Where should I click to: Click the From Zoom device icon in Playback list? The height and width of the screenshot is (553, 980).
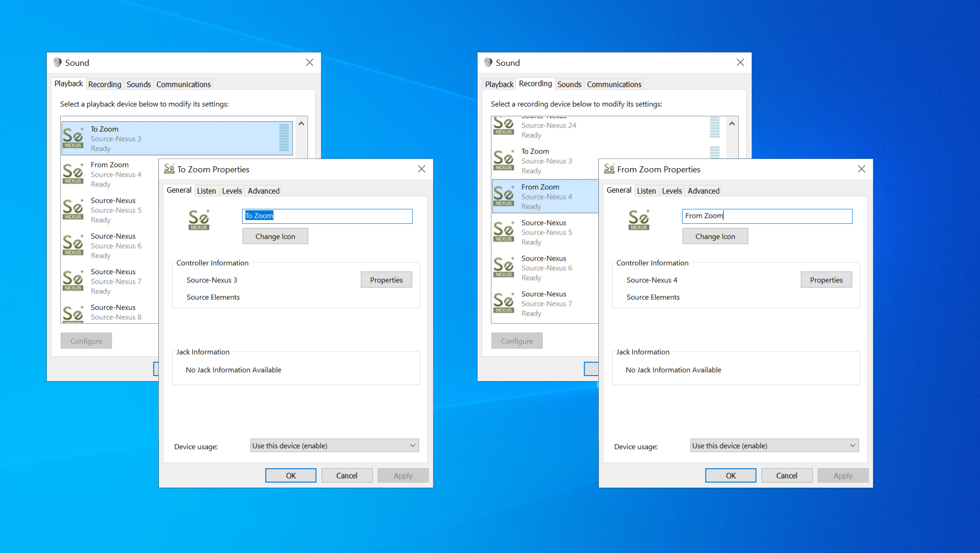(73, 173)
